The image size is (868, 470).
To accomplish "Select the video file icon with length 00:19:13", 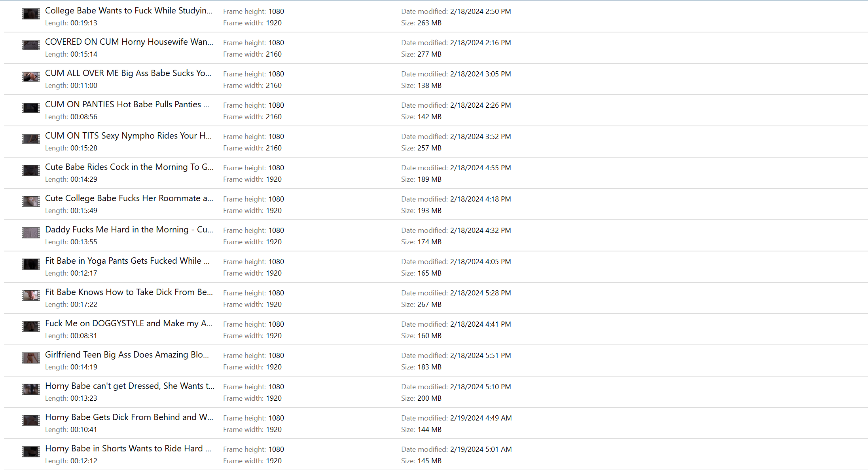I will click(30, 14).
